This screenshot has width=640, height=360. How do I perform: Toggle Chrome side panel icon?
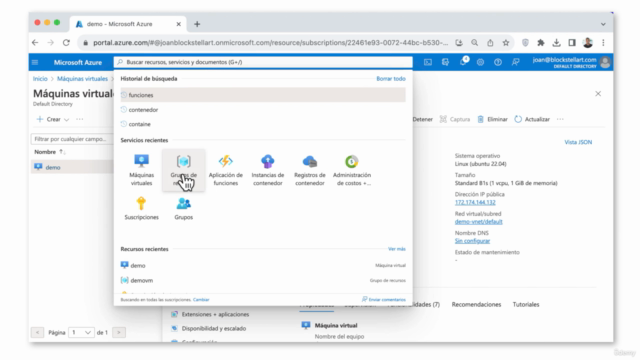tap(572, 42)
